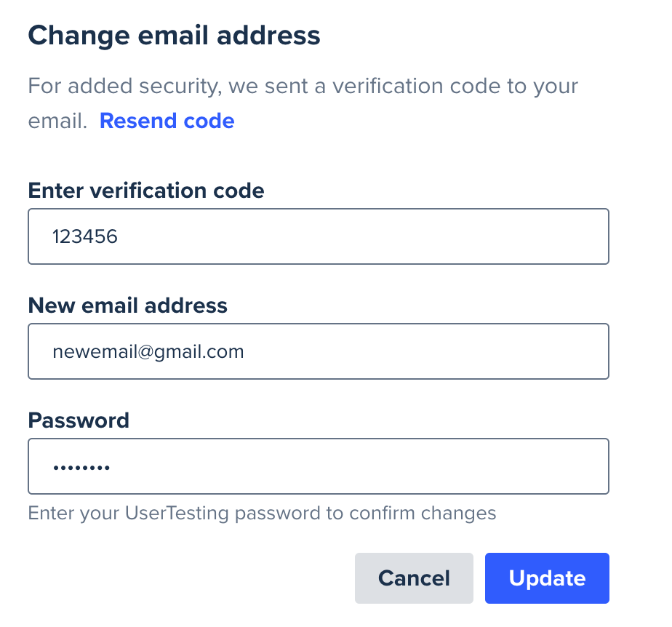Click the masked password dots
The height and width of the screenshot is (627, 672).
(81, 467)
